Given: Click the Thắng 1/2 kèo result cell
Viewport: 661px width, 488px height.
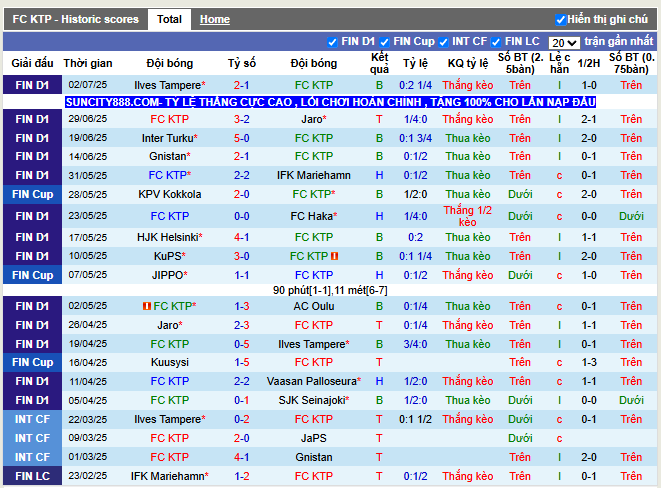Looking at the screenshot, I should (x=468, y=216).
